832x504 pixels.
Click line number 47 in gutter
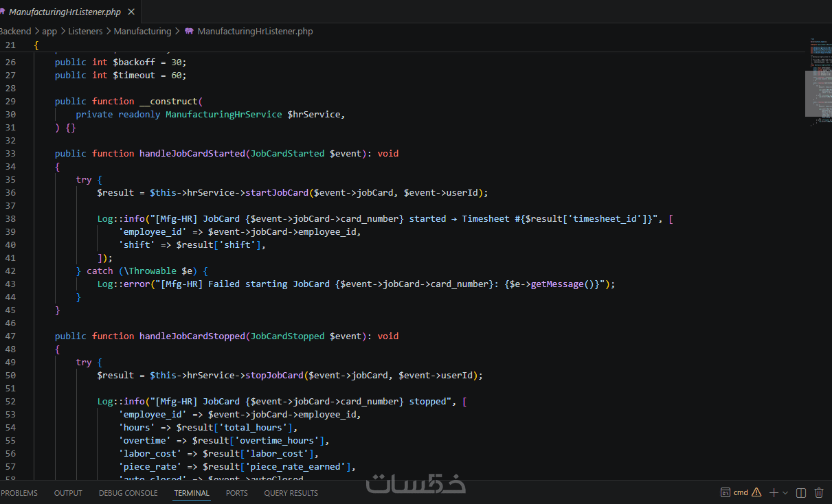point(10,336)
